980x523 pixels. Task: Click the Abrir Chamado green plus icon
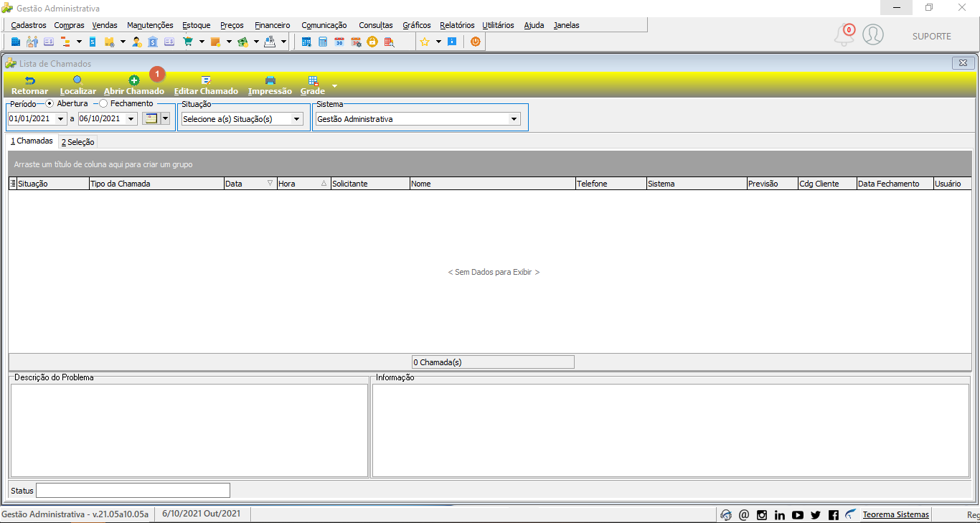(x=134, y=80)
